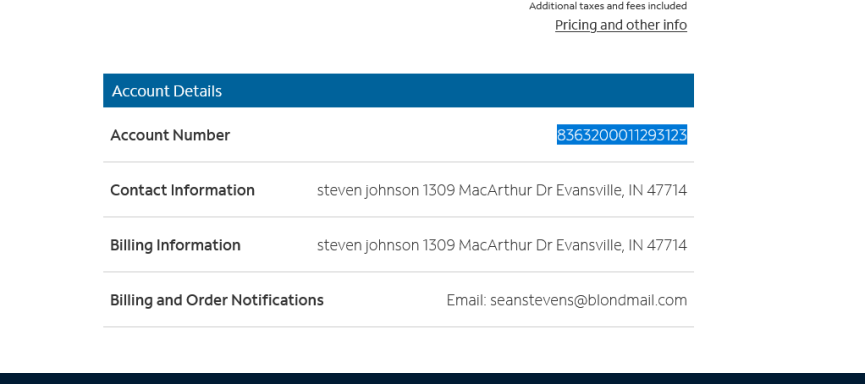Click the Billing Information address text

(x=502, y=245)
